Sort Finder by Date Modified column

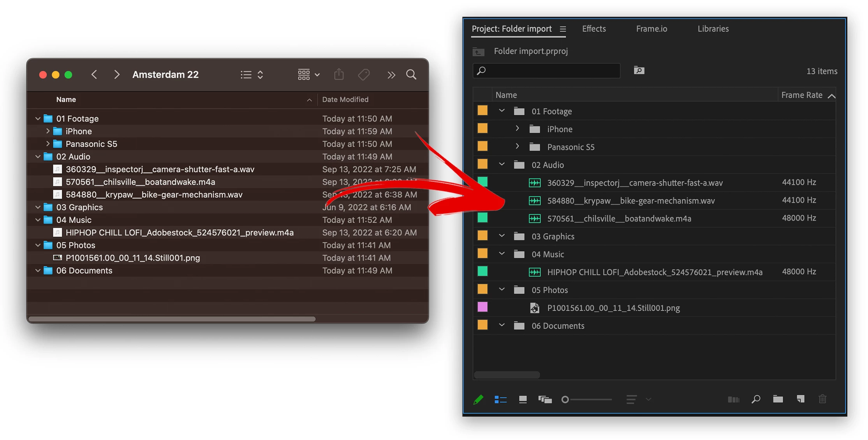pos(345,99)
